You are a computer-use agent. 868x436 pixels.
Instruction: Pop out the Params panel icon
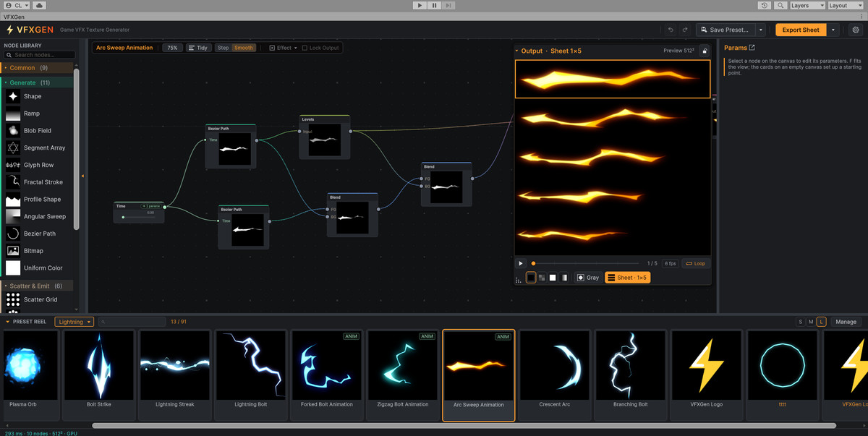tap(752, 48)
